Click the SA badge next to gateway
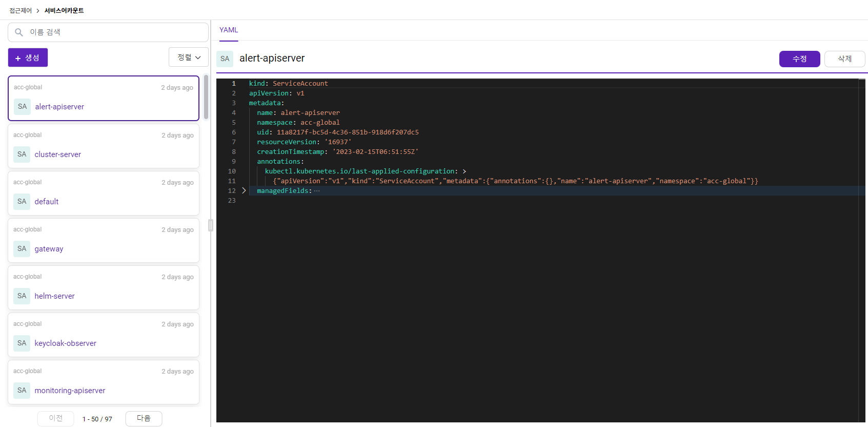The width and height of the screenshot is (868, 427). click(22, 248)
